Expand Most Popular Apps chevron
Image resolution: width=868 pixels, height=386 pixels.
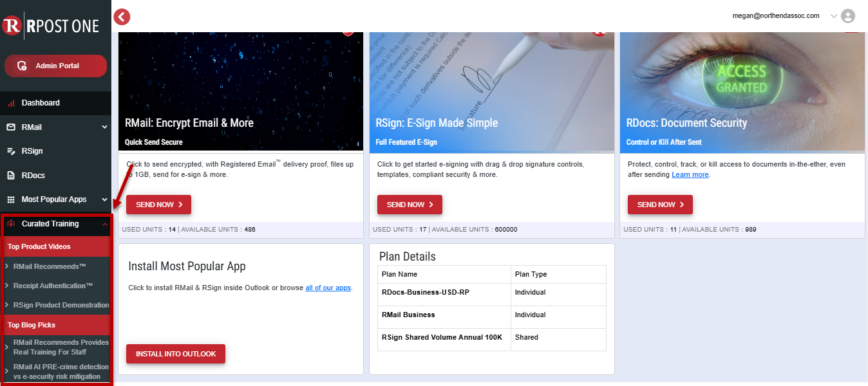click(104, 199)
